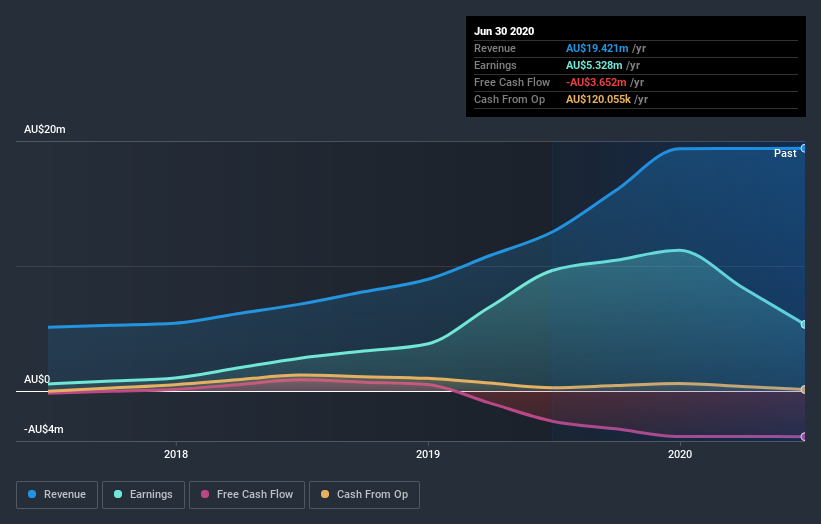Toggle the Cash From Op legend button
This screenshot has height=524, width=821.
(364, 495)
